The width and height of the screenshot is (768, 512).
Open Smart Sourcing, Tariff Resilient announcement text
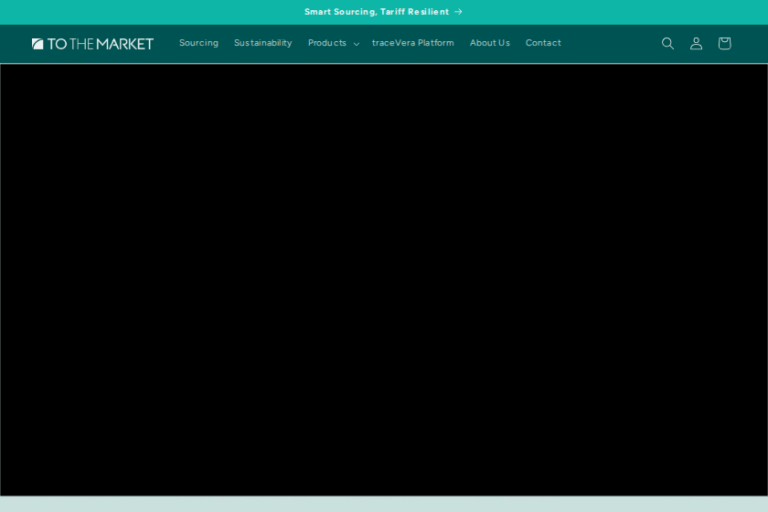tap(376, 12)
